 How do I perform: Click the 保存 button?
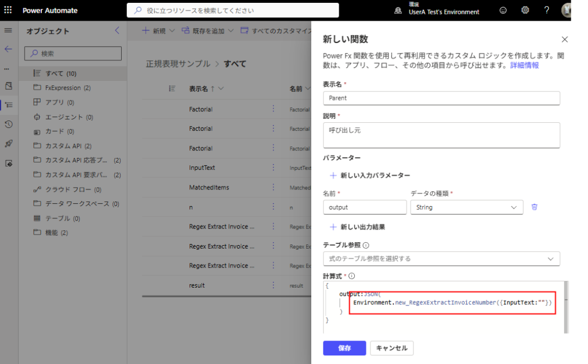(x=344, y=348)
